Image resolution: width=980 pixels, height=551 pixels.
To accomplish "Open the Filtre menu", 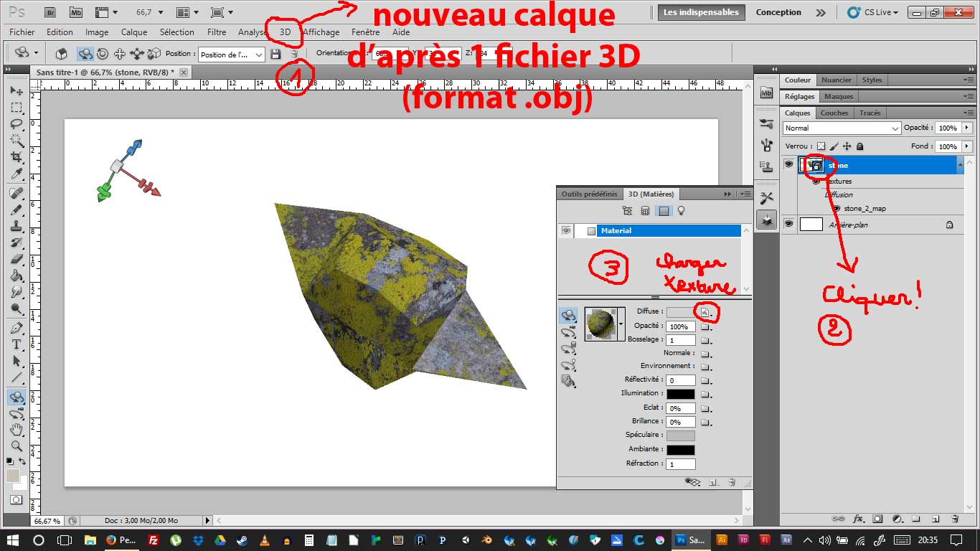I will pos(216,32).
